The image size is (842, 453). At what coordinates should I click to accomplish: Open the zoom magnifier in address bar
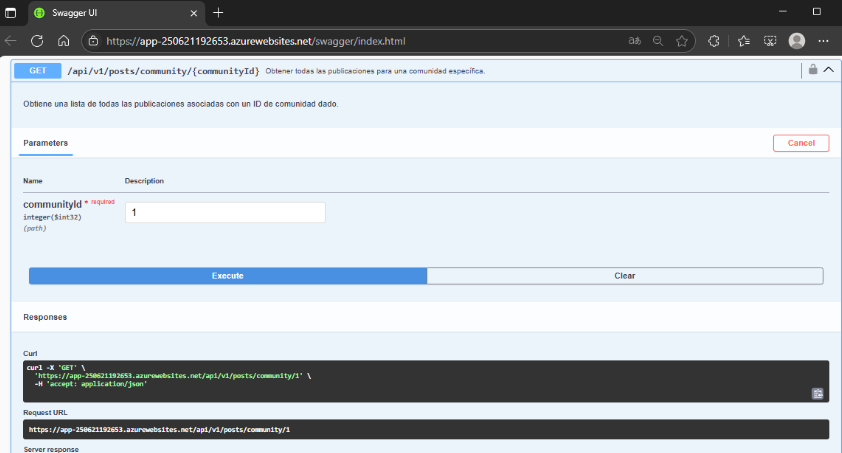click(658, 41)
